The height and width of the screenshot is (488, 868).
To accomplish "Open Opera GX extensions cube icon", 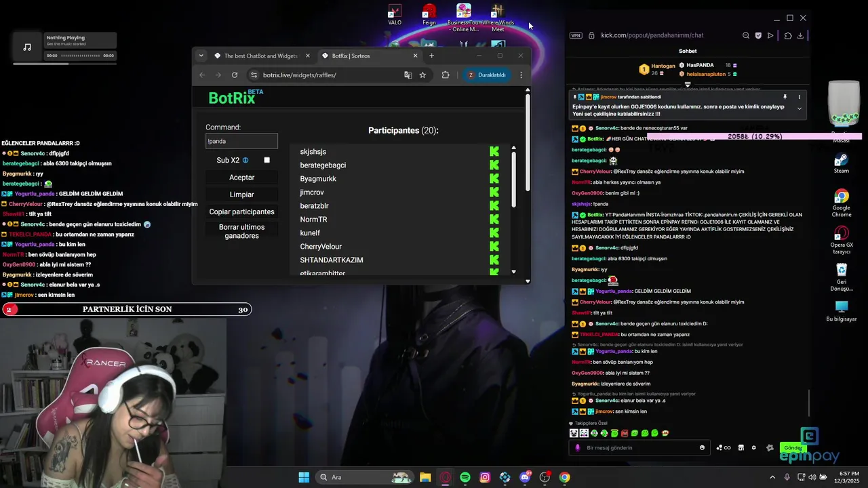I will click(x=787, y=35).
